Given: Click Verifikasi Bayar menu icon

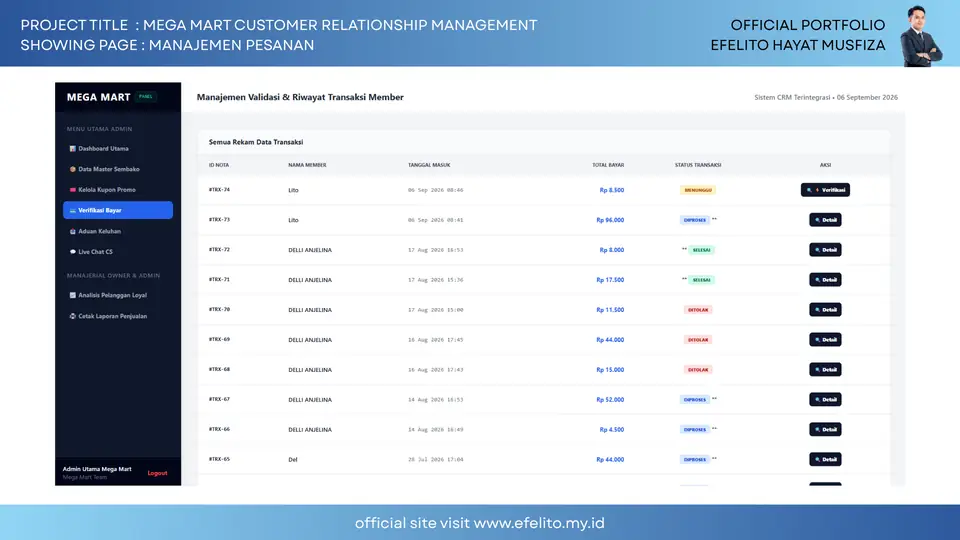Looking at the screenshot, I should (x=72, y=211).
